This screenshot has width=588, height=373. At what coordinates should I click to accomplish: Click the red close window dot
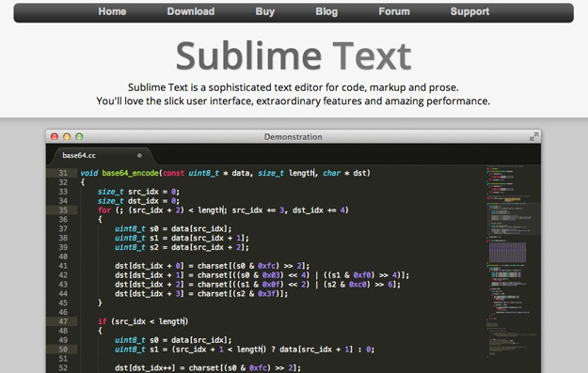click(x=55, y=136)
